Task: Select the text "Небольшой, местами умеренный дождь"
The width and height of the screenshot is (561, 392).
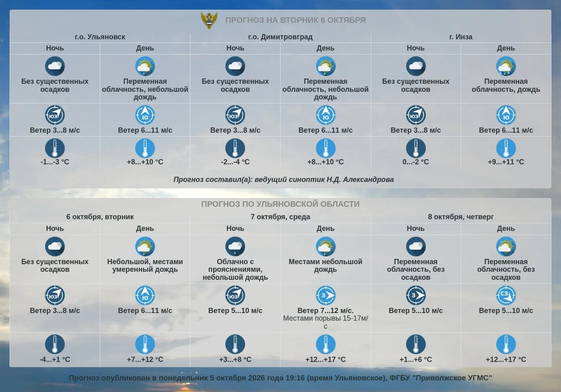Action: (145, 265)
